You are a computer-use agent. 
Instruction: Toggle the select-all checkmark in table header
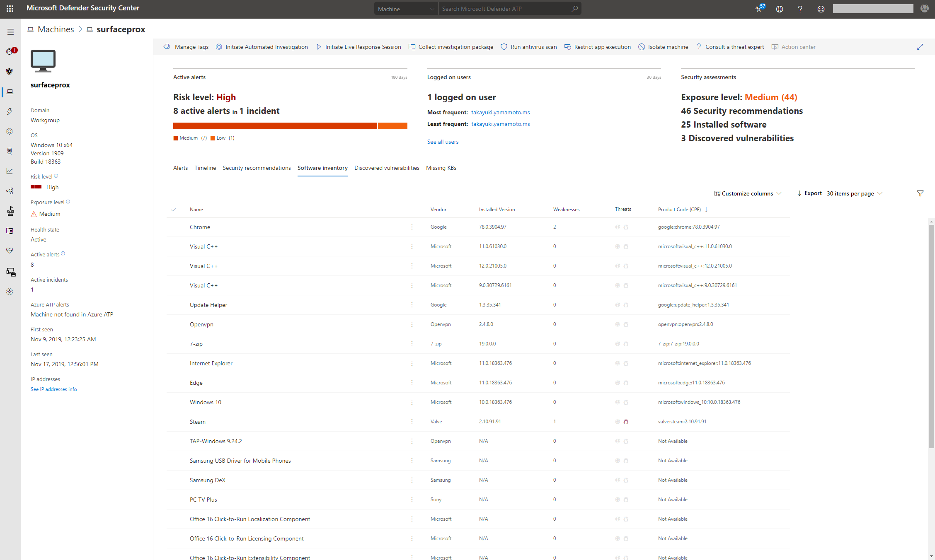[x=174, y=210]
